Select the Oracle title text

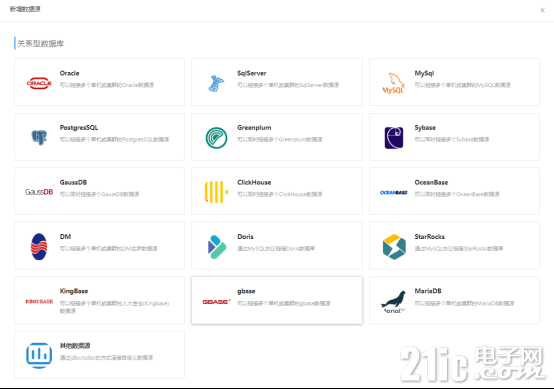pos(69,73)
